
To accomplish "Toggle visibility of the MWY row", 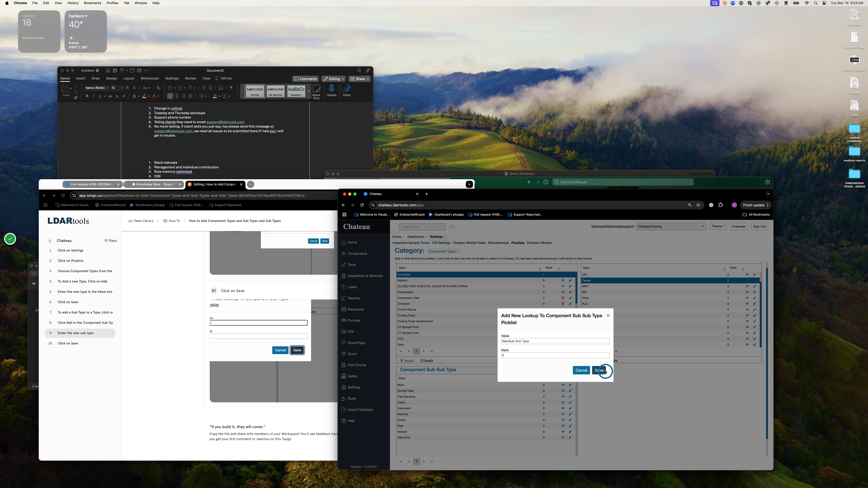I will point(747,286).
